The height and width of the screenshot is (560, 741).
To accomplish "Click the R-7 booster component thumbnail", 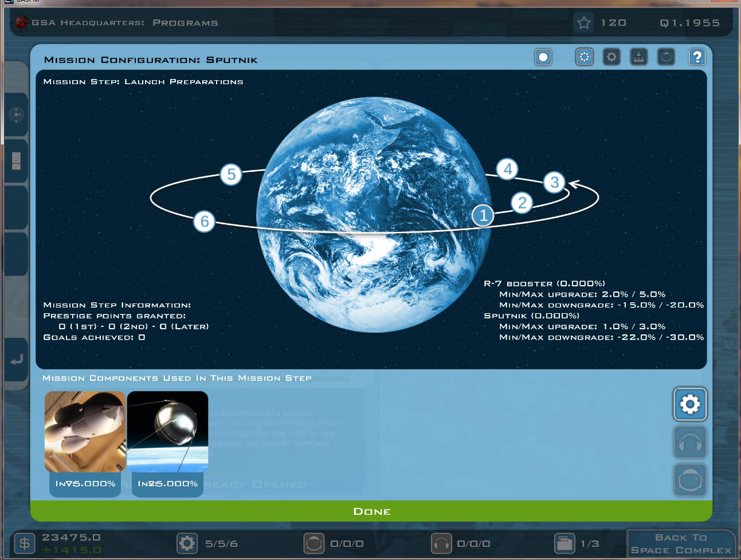I will point(85,432).
